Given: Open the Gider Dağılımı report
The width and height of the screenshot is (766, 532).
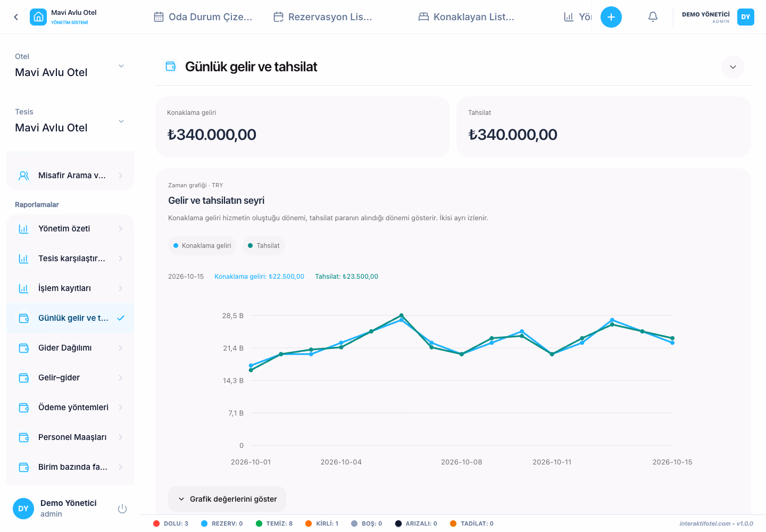Looking at the screenshot, I should tap(70, 348).
